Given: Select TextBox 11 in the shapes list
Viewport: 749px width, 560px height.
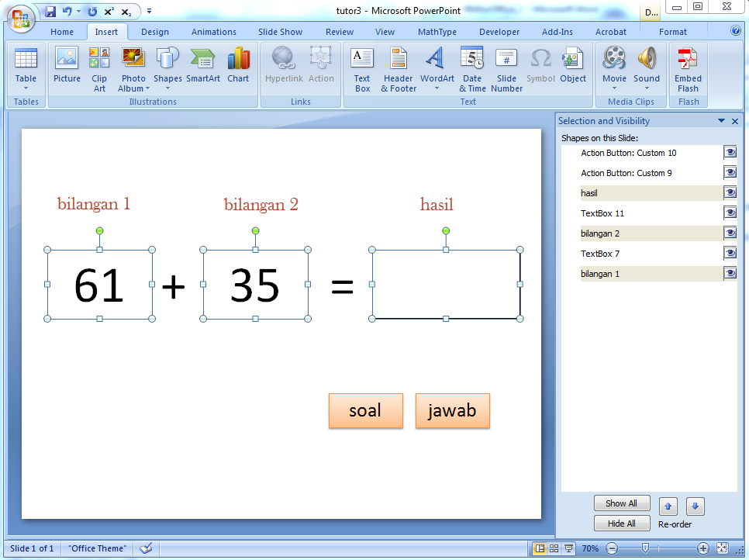Looking at the screenshot, I should [x=602, y=213].
